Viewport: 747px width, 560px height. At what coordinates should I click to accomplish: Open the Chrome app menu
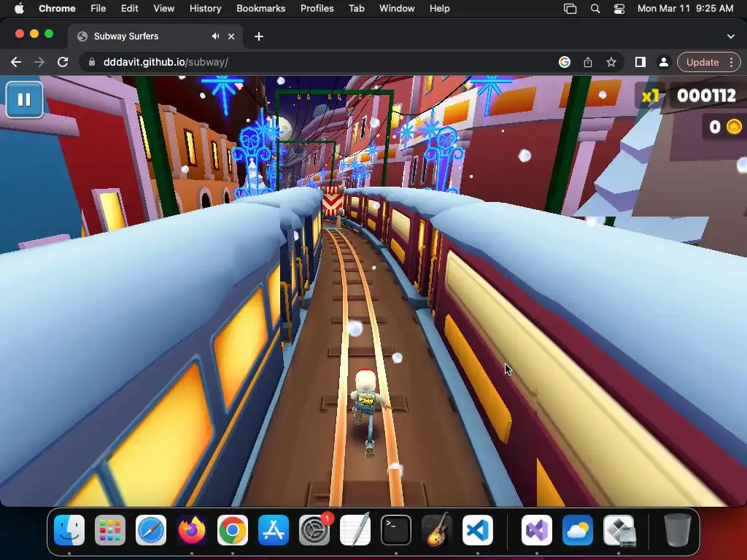(x=57, y=9)
